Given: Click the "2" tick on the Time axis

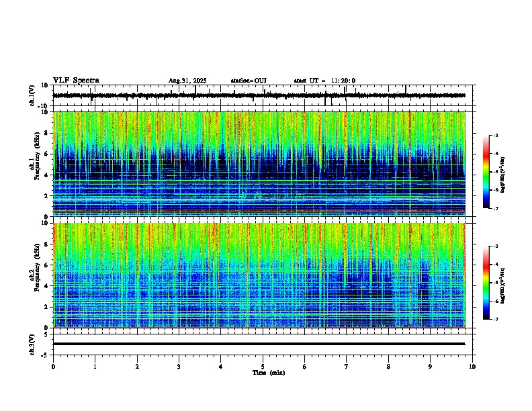Looking at the screenshot, I should point(137,367).
